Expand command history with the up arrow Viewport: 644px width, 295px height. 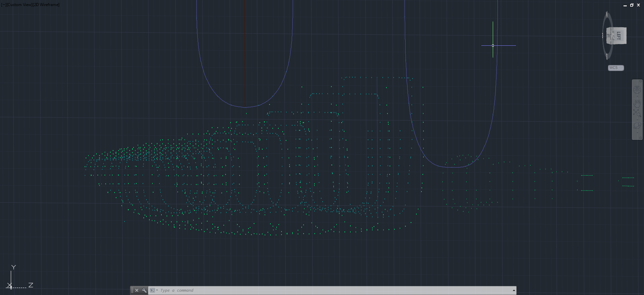pos(514,290)
